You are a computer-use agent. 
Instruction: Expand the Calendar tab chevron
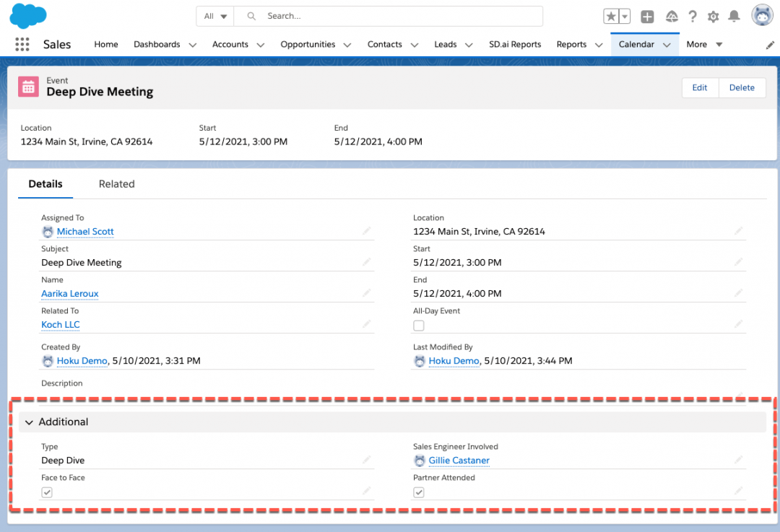coord(667,45)
